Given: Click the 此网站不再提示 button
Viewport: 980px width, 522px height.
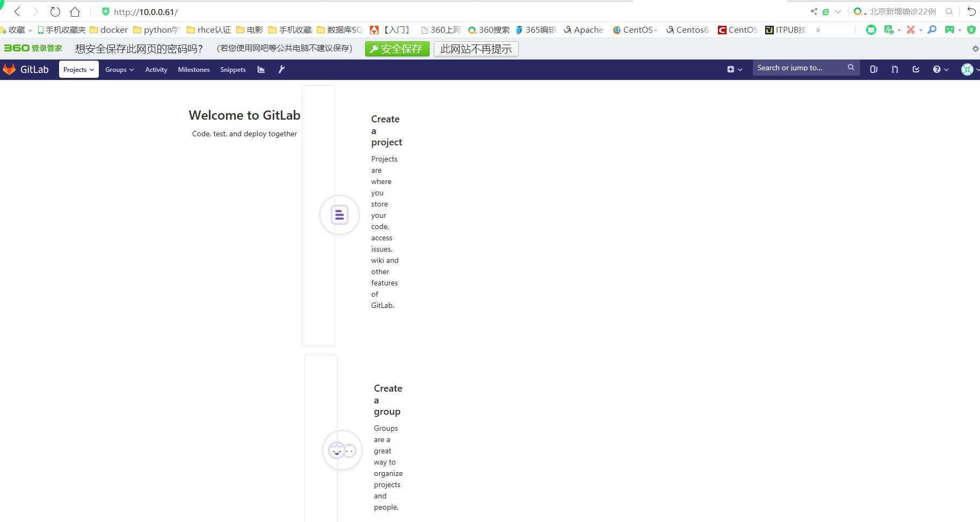Looking at the screenshot, I should [x=476, y=49].
